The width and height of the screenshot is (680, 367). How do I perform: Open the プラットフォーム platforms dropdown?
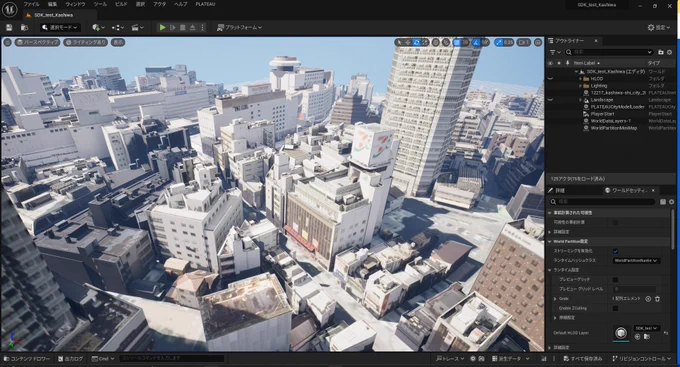point(239,27)
